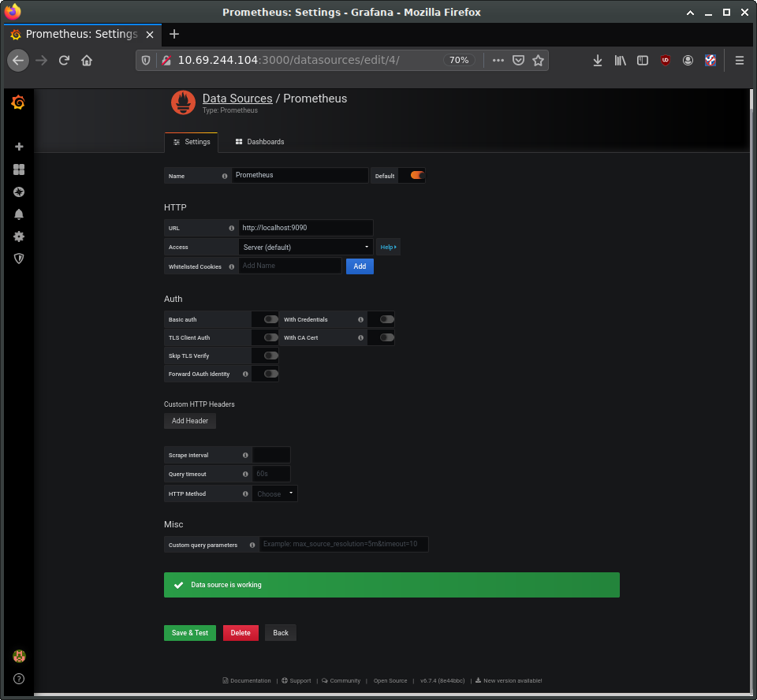Click info icon beside With Credentials
Viewport: 757px width, 700px height.
360,319
